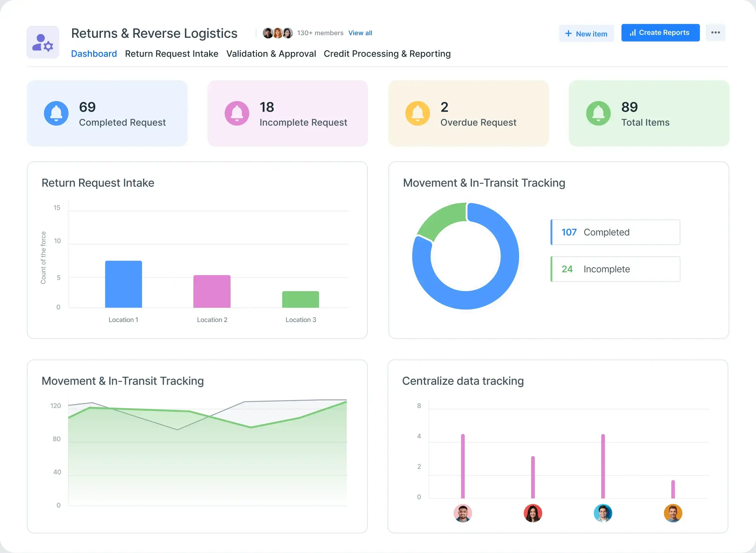Open Credit Processing & Reporting tab
The width and height of the screenshot is (756, 553).
point(387,54)
